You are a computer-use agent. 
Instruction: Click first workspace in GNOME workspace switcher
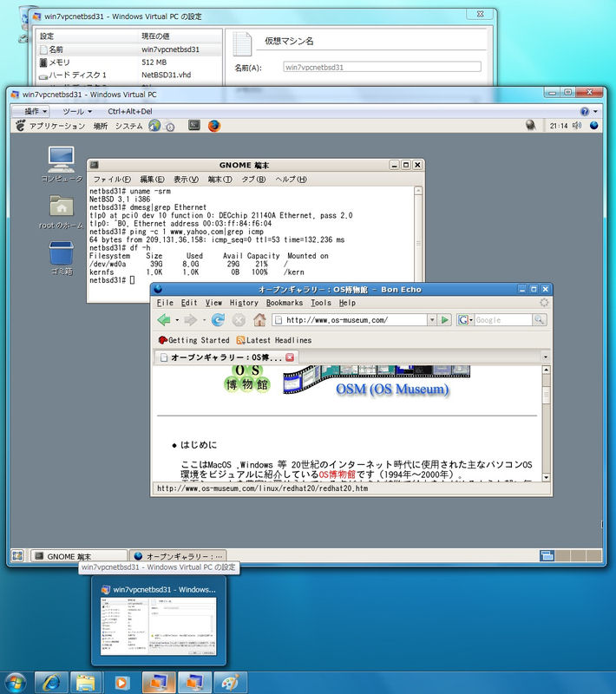tap(547, 555)
